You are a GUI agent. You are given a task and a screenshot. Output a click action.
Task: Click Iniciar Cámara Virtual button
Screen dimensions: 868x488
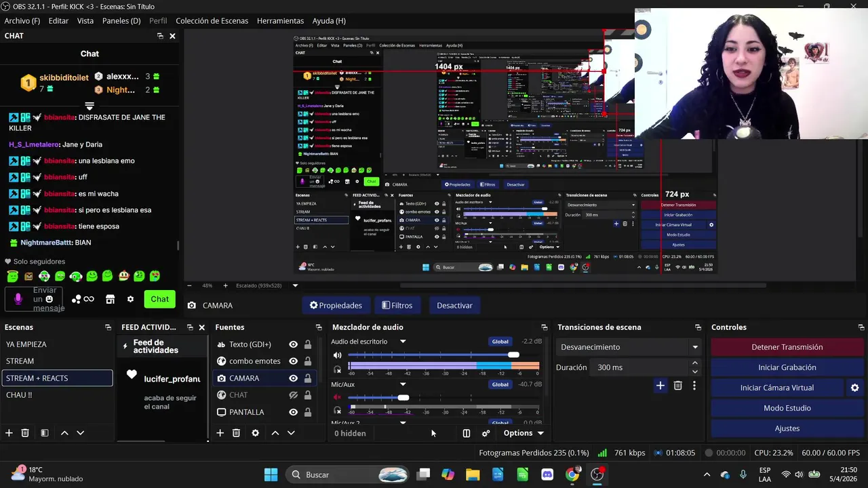777,388
